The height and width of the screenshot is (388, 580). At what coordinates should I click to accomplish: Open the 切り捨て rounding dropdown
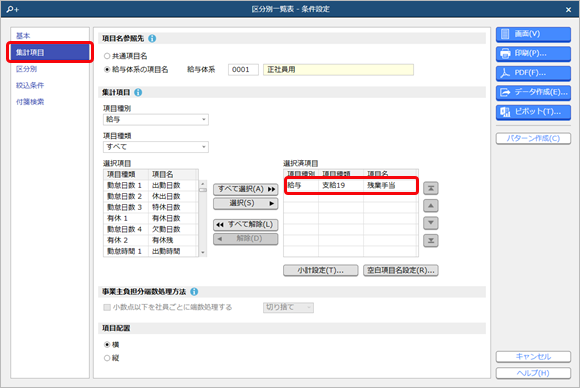(289, 307)
